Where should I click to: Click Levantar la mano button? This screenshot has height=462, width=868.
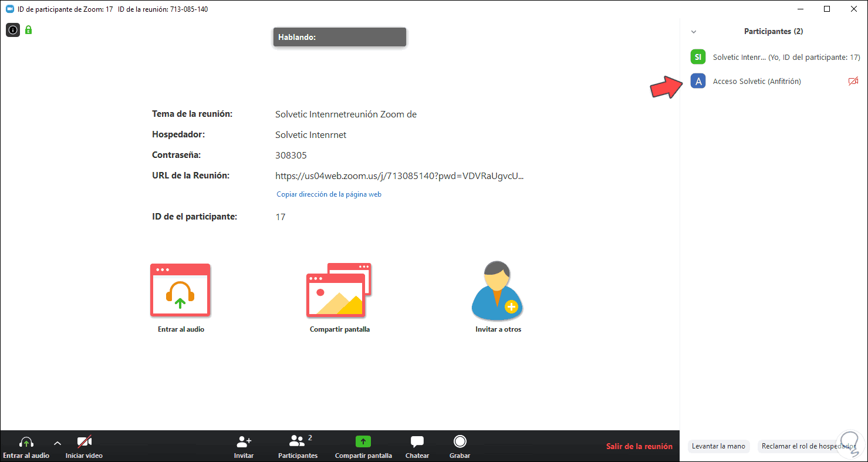(x=718, y=446)
